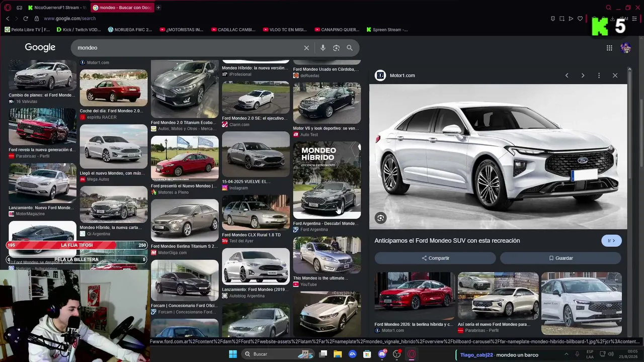Go back to the previous page

pyautogui.click(x=8, y=19)
